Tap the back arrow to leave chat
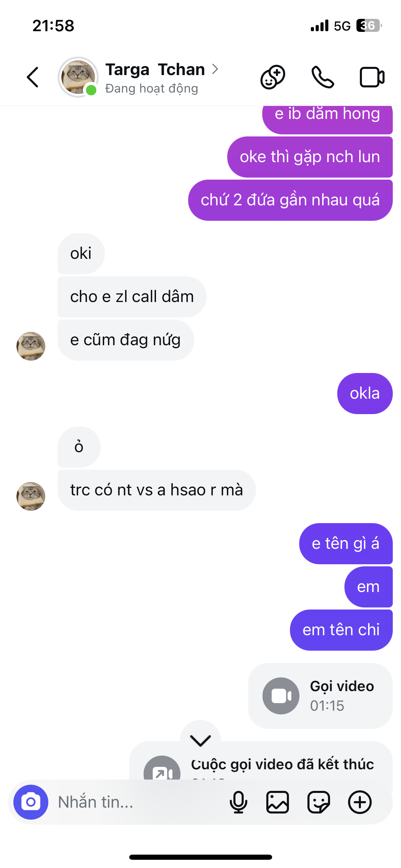 click(x=33, y=77)
